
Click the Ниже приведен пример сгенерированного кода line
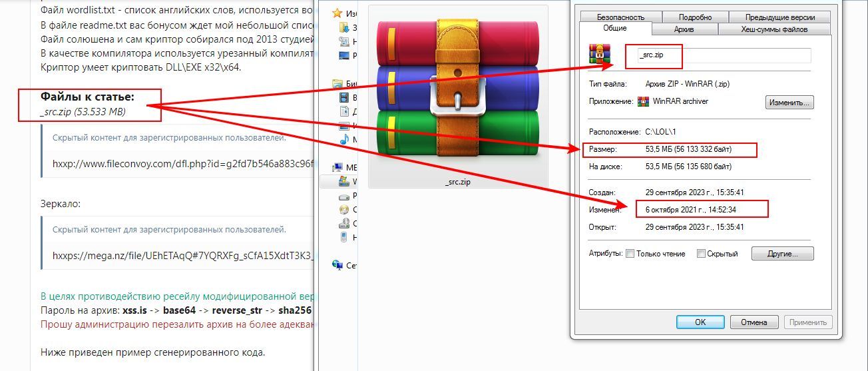pos(152,352)
